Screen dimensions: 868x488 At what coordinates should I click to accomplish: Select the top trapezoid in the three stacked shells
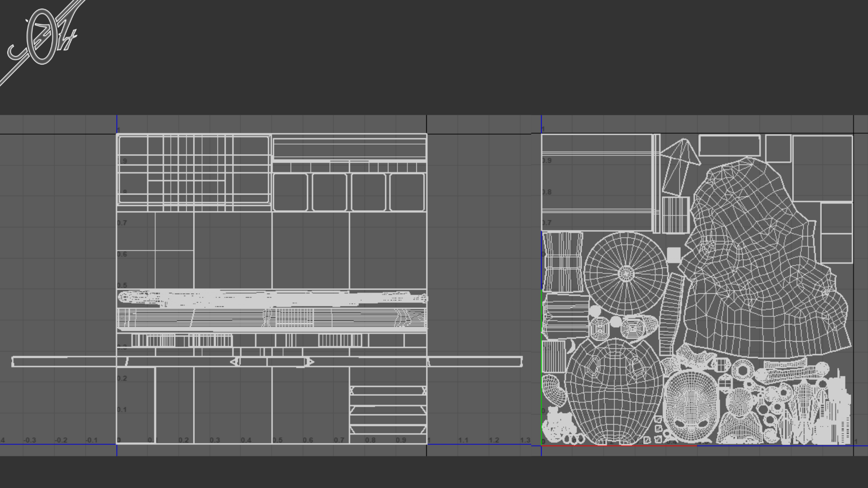388,391
